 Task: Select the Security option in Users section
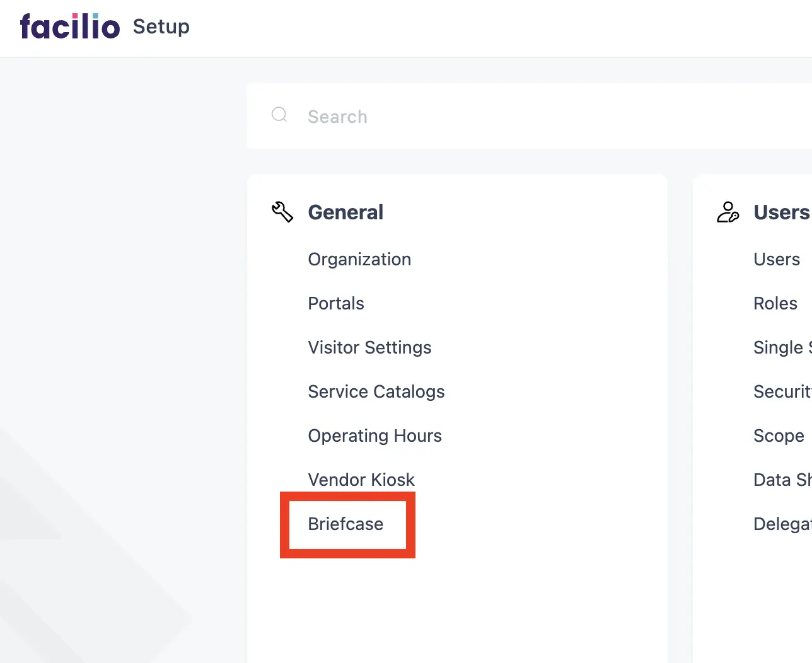[x=782, y=392]
